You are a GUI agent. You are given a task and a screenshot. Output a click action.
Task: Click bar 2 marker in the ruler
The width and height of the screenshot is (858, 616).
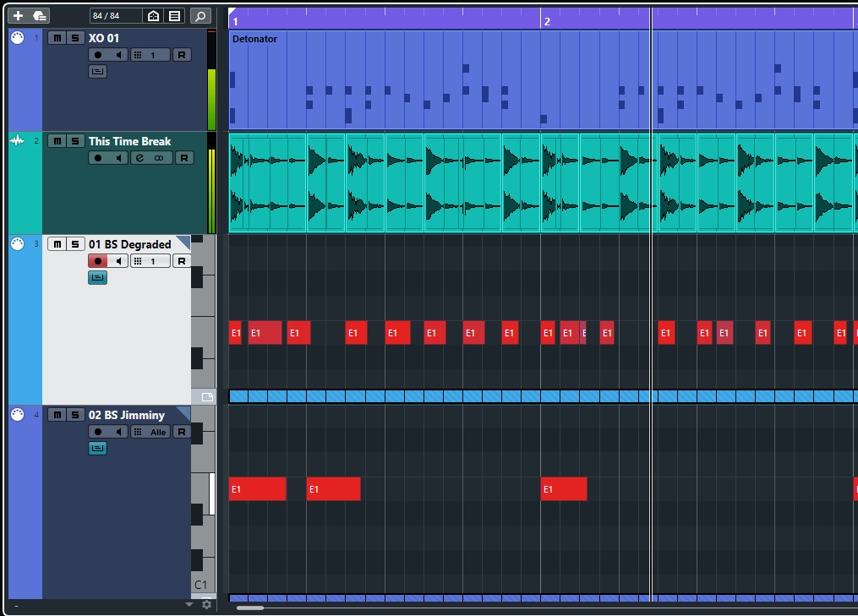[x=546, y=21]
